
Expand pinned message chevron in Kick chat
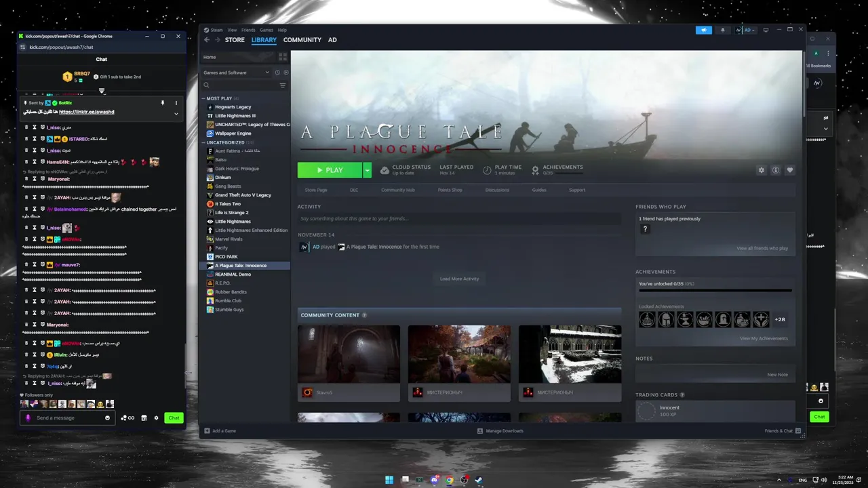point(176,113)
